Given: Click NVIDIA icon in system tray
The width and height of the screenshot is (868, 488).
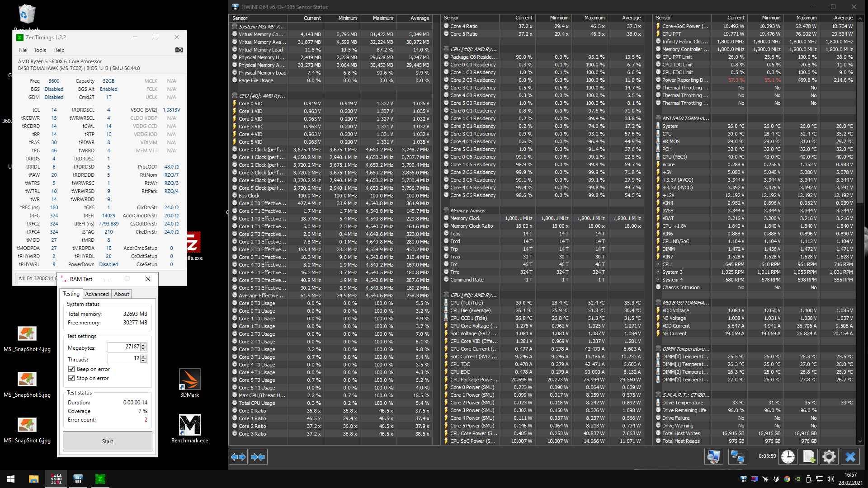Looking at the screenshot, I should click(798, 479).
